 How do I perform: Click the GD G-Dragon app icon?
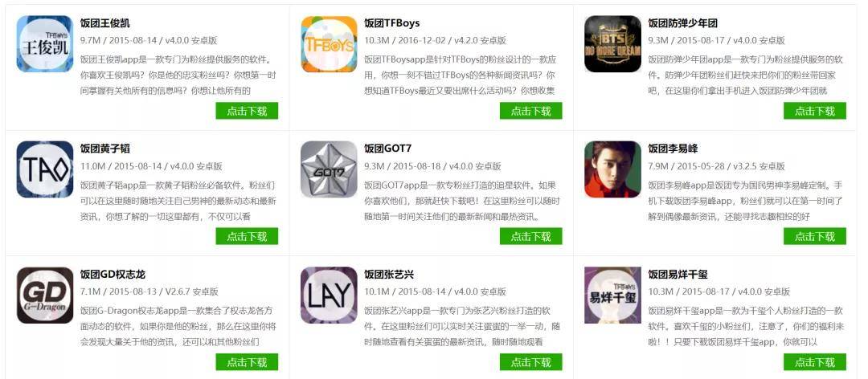pos(45,295)
